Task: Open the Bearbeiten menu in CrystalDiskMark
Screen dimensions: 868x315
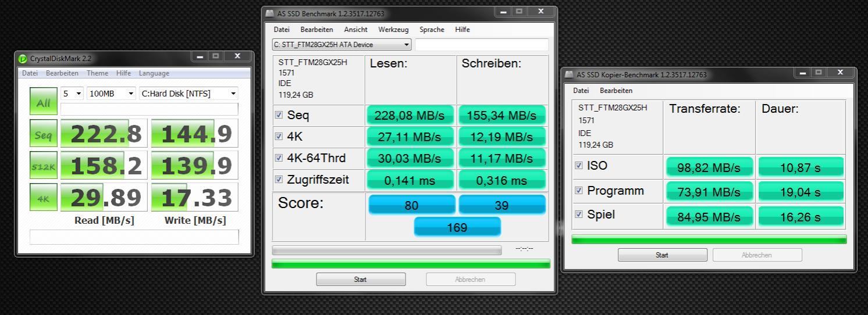Action: pyautogui.click(x=62, y=73)
